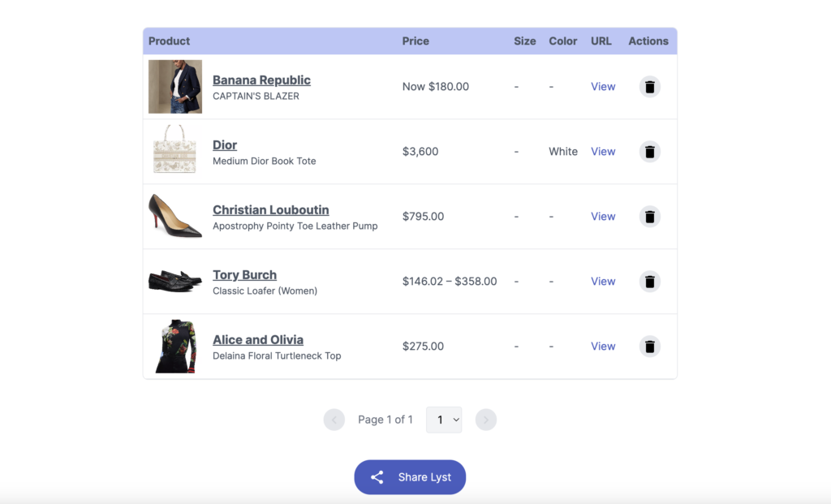This screenshot has width=831, height=504.
Task: Click the Price column header
Action: pos(415,41)
